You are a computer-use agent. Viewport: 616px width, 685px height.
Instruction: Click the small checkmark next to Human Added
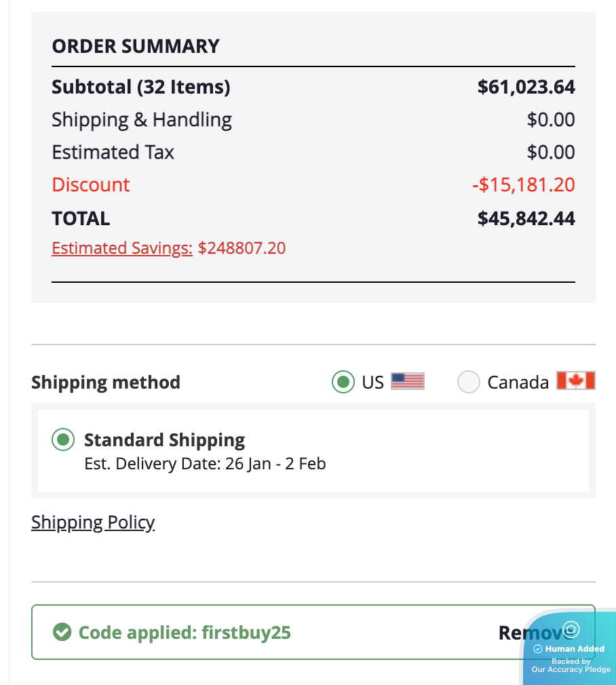click(x=538, y=649)
